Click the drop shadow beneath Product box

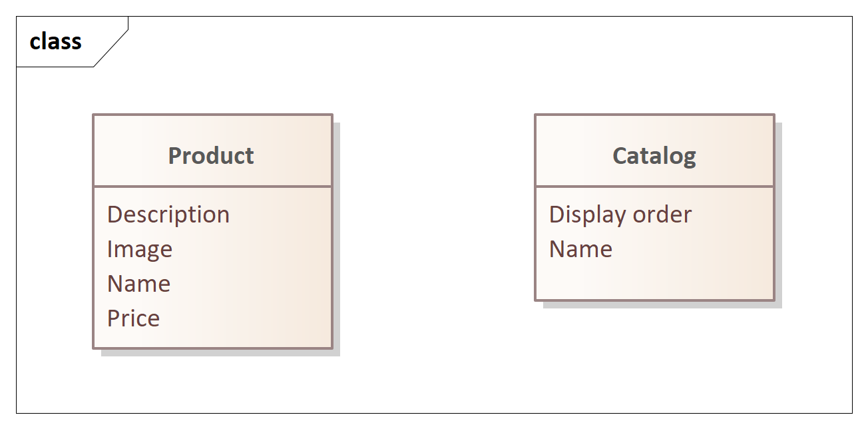pos(220,352)
